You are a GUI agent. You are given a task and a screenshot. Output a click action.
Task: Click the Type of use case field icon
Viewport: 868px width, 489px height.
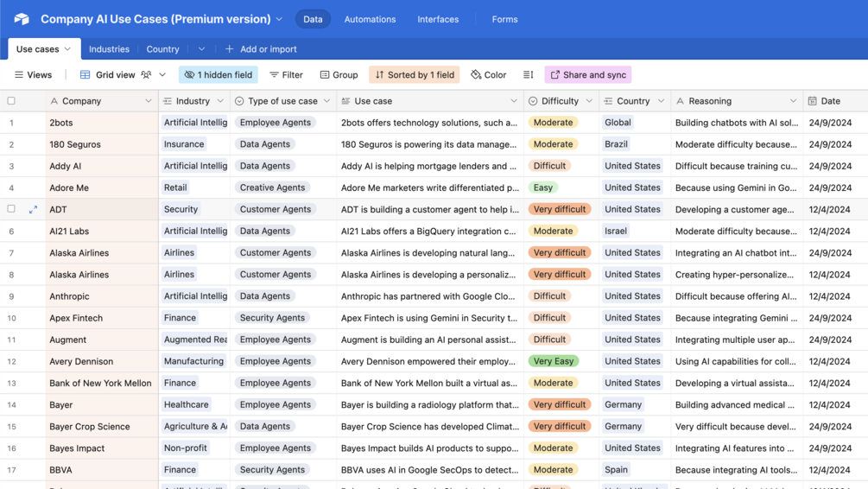click(x=239, y=101)
